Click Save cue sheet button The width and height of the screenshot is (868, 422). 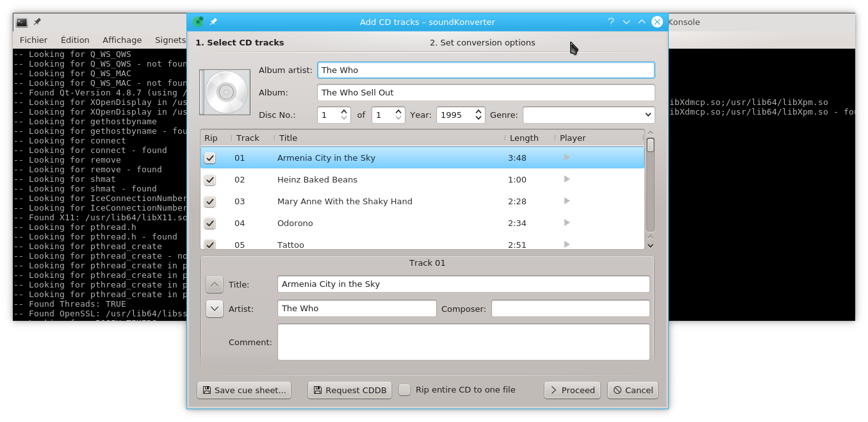pos(244,390)
